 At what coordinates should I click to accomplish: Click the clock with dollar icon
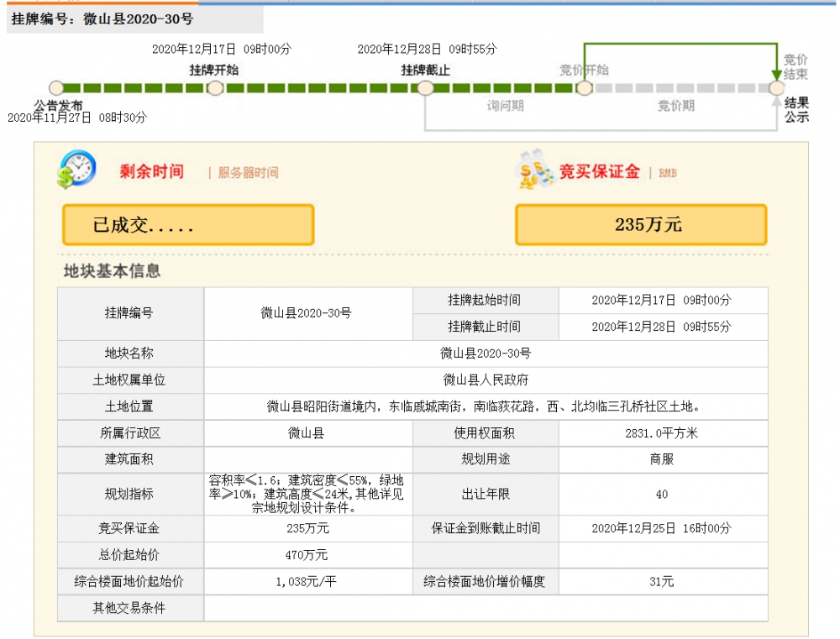coord(76,170)
